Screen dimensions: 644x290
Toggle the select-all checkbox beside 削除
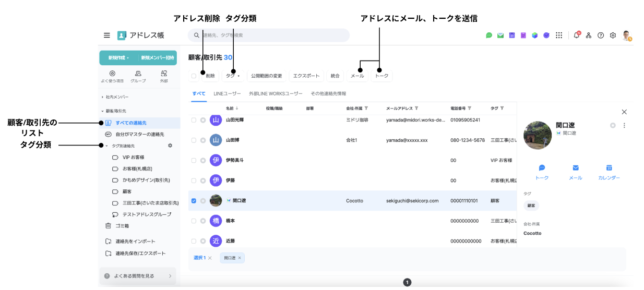point(194,76)
